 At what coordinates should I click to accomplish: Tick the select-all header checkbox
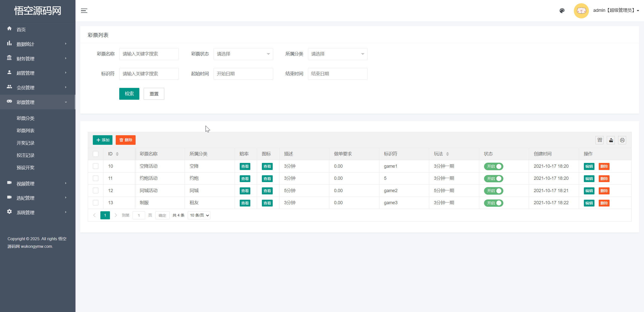(96, 154)
